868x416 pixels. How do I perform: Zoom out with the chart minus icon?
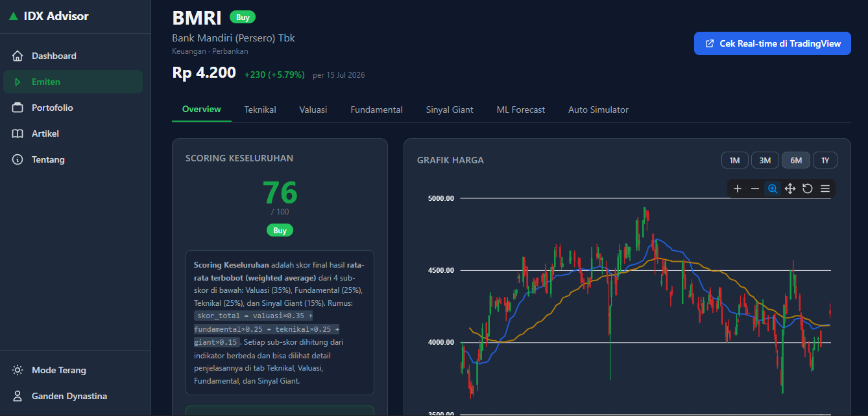(x=755, y=189)
